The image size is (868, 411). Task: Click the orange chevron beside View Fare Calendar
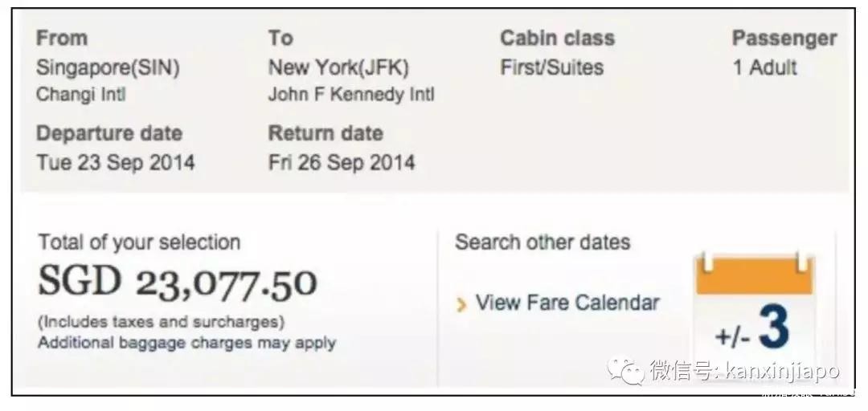coord(461,304)
